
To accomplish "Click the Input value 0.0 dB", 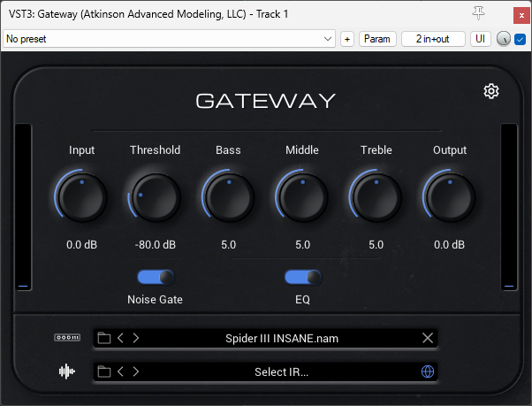I will click(81, 245).
